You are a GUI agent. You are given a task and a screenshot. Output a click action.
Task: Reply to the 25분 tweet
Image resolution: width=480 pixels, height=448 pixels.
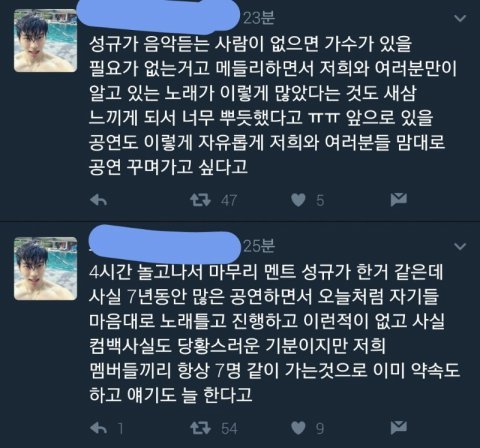[x=99, y=428]
